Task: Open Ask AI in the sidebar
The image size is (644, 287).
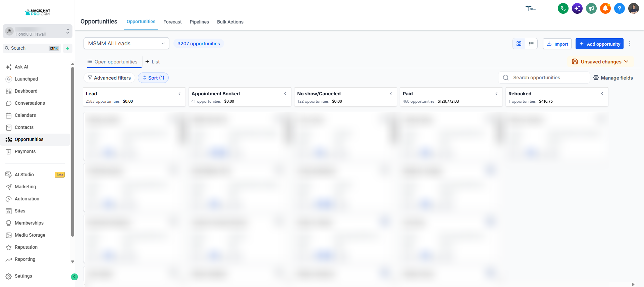Action: (21, 67)
